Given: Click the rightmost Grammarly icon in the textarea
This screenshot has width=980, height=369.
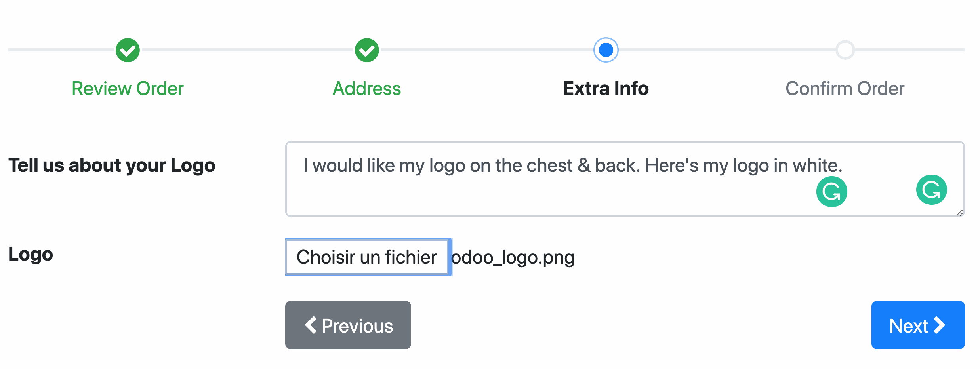Looking at the screenshot, I should click(x=931, y=190).
